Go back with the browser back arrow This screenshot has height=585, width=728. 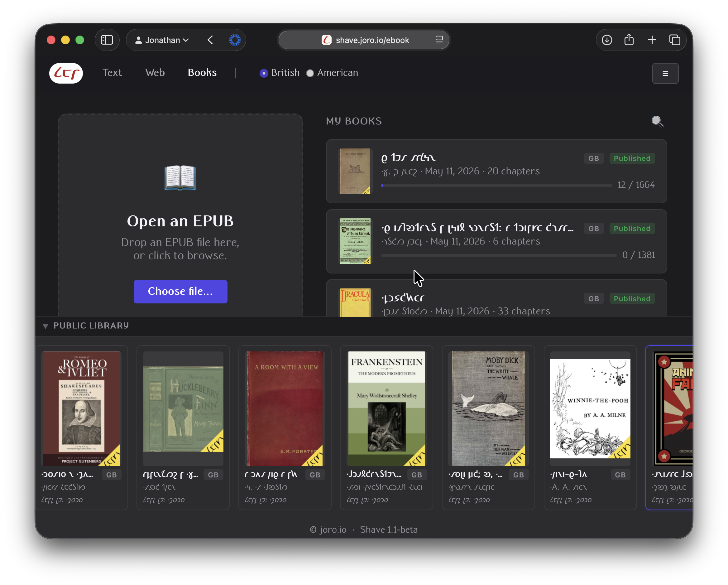click(x=210, y=40)
